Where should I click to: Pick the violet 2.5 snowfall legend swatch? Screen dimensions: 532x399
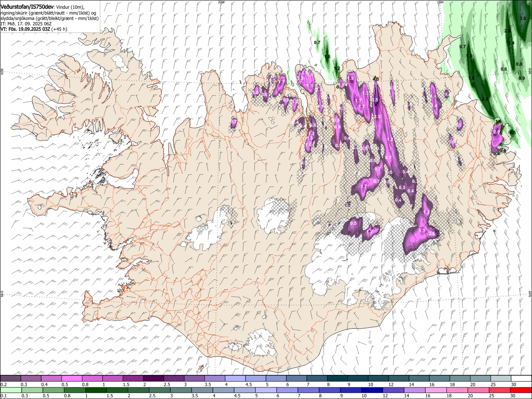(x=173, y=378)
